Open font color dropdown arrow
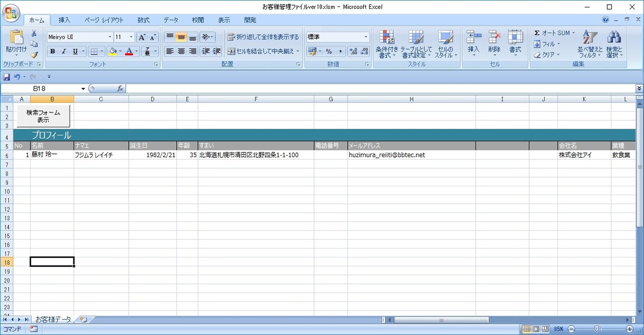The width and height of the screenshot is (644, 335). pyautogui.click(x=137, y=51)
